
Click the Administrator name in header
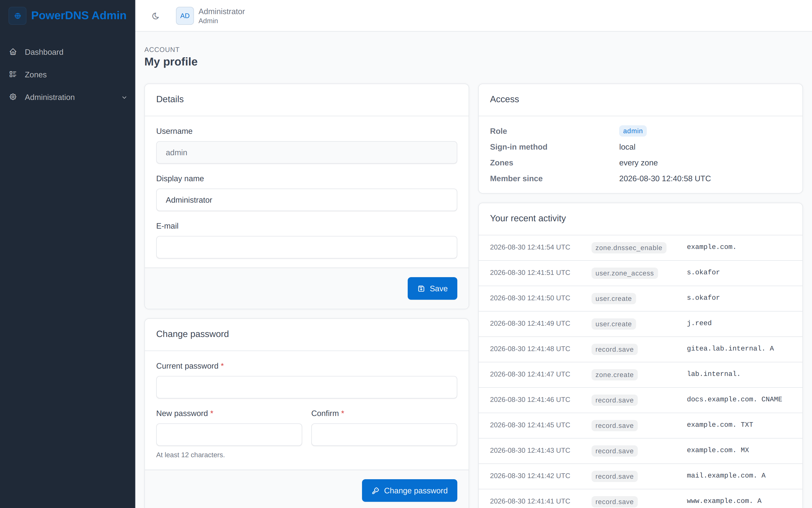(x=222, y=11)
